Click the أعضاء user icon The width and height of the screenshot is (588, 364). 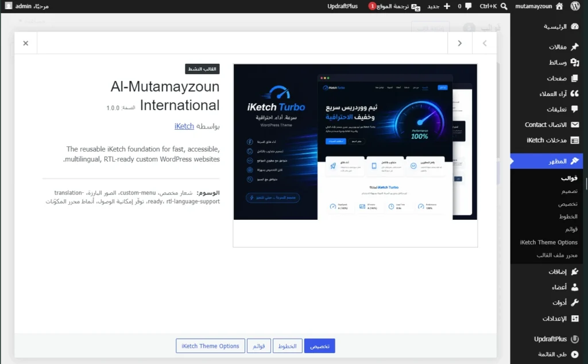click(x=574, y=287)
